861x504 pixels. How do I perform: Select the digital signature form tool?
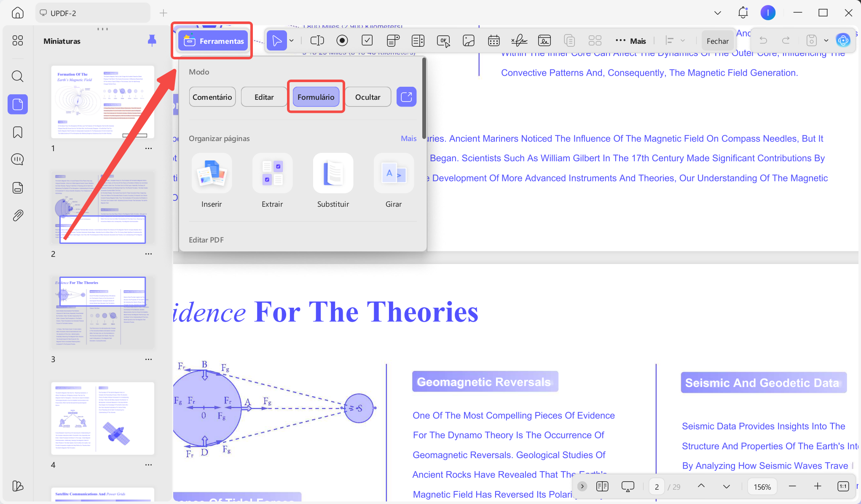tap(544, 40)
